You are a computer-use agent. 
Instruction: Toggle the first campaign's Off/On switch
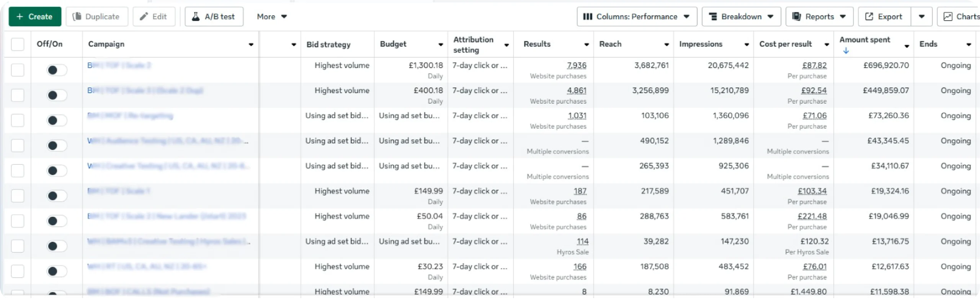point(56,70)
